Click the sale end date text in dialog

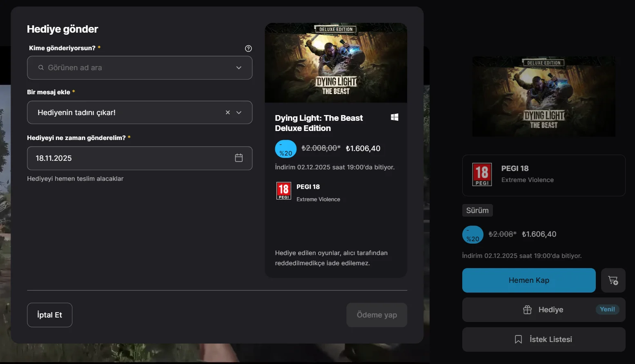[x=335, y=167]
